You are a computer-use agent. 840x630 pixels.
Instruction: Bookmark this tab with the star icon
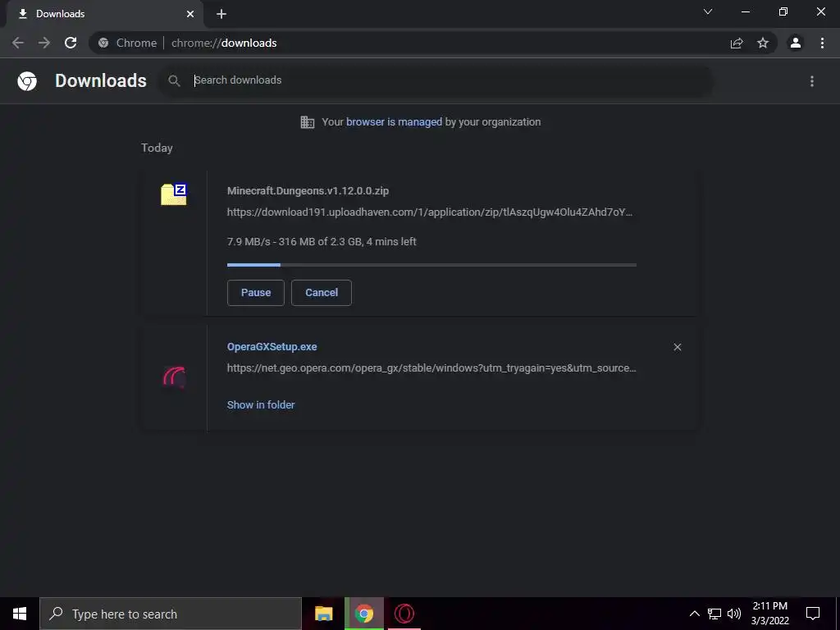tap(763, 43)
